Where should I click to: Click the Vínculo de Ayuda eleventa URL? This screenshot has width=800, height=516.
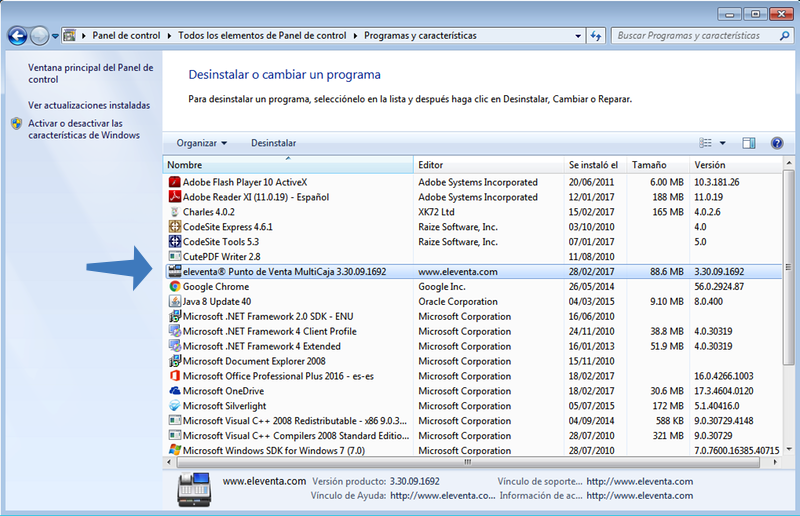pyautogui.click(x=442, y=496)
